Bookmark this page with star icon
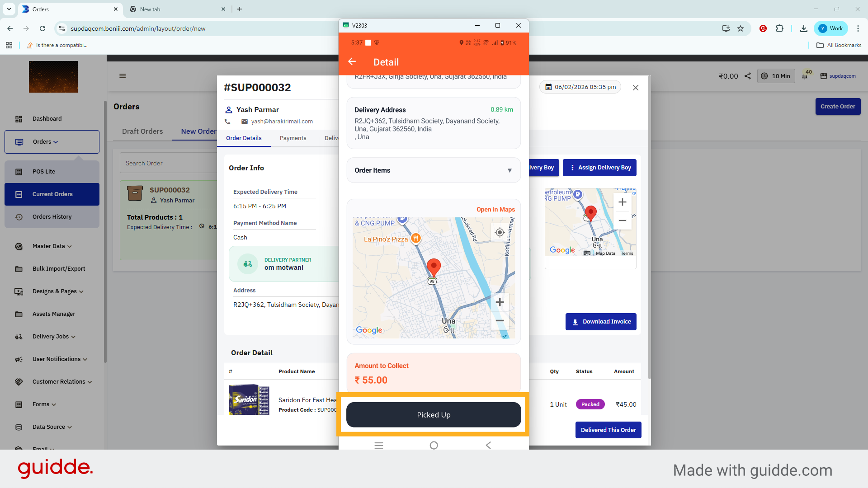The height and width of the screenshot is (488, 868). (x=741, y=28)
